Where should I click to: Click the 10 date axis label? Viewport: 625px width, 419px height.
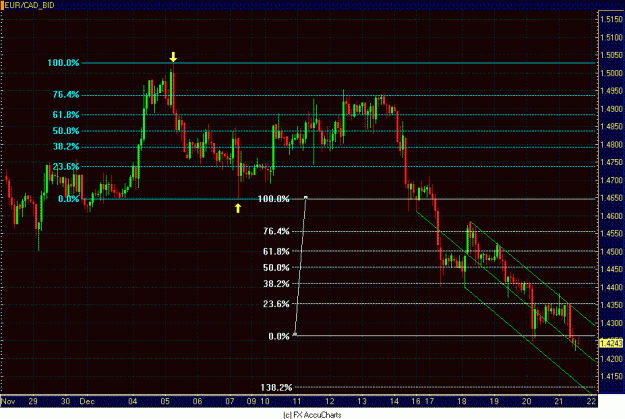pos(265,401)
